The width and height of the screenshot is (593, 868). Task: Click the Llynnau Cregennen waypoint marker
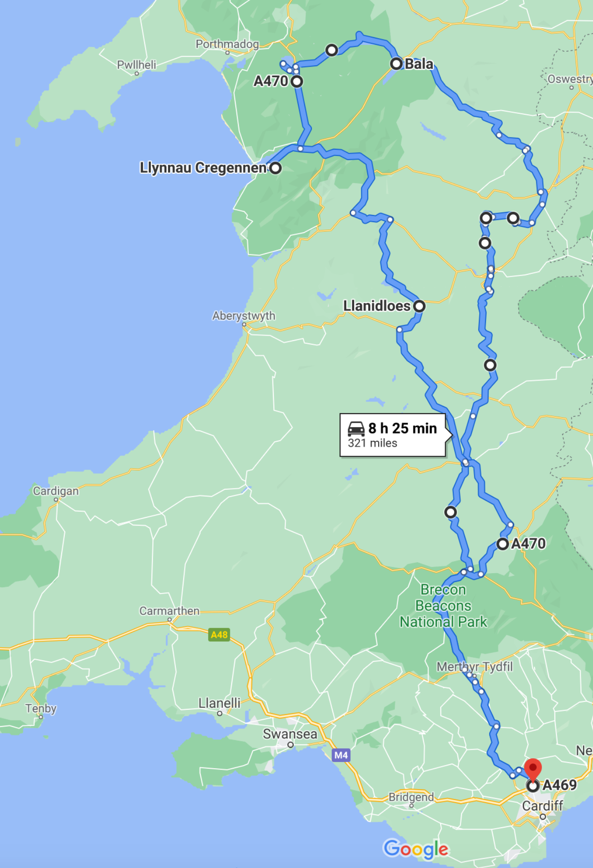275,168
